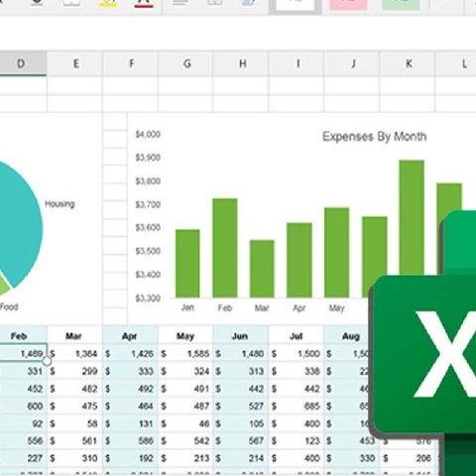This screenshot has width=476, height=476.
Task: Select column E header
Action: pyautogui.click(x=75, y=63)
